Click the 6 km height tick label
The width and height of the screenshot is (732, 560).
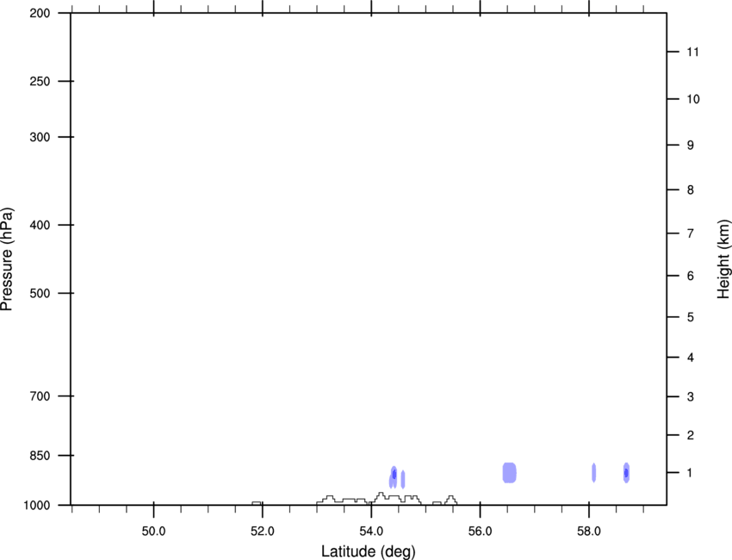click(691, 276)
